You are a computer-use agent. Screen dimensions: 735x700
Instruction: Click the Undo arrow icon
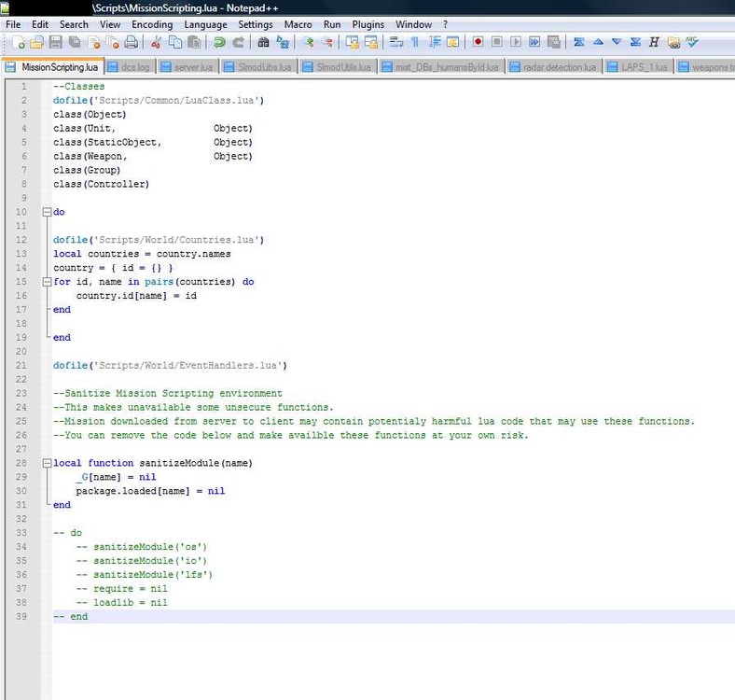click(219, 42)
